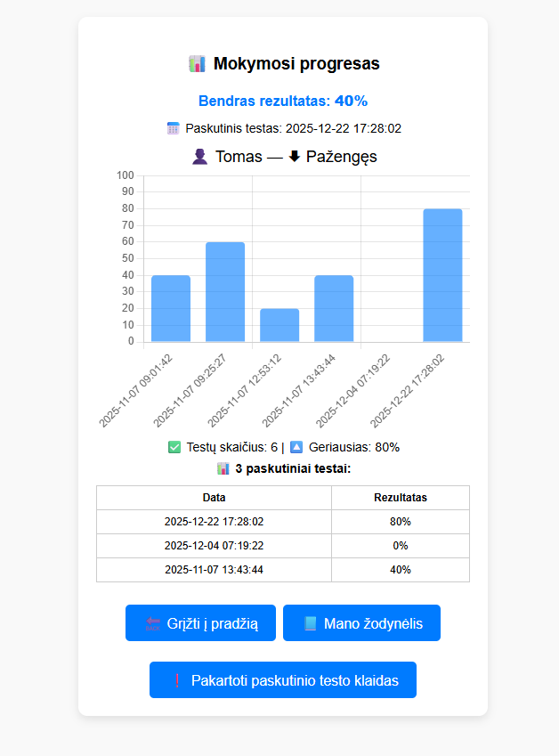Click the calendar icon before Paskutinis testas
The image size is (559, 756).
point(174,128)
